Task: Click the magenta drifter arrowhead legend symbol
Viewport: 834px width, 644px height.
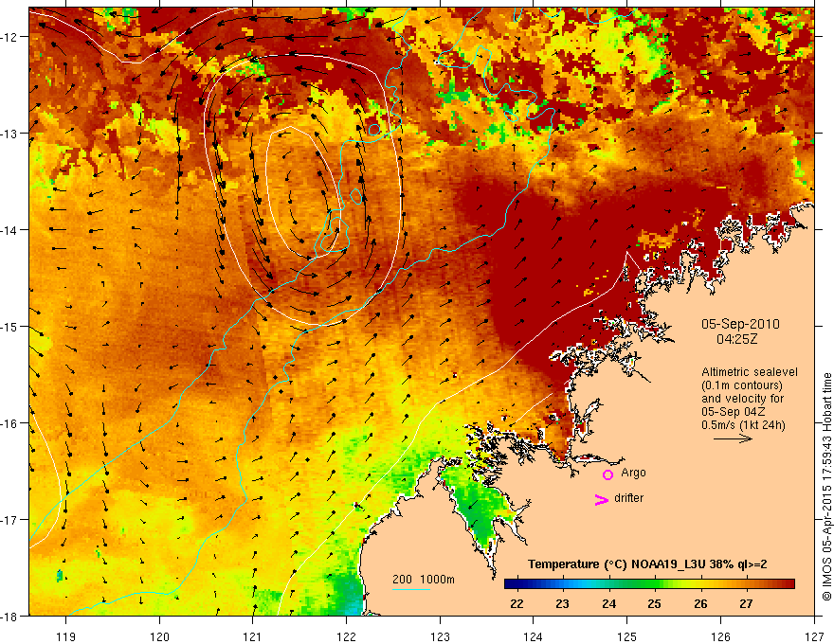Action: [602, 499]
